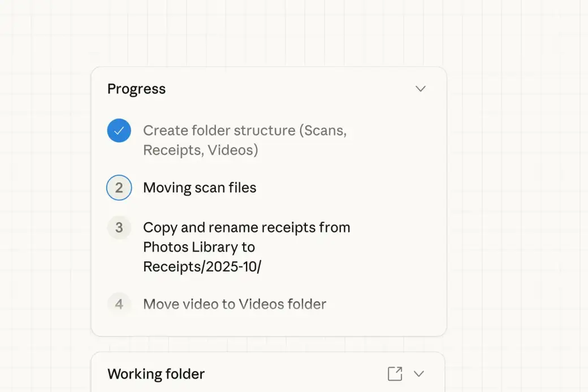Click the "Photos Library to" line
Screen dimensions: 588x392
pyautogui.click(x=199, y=247)
